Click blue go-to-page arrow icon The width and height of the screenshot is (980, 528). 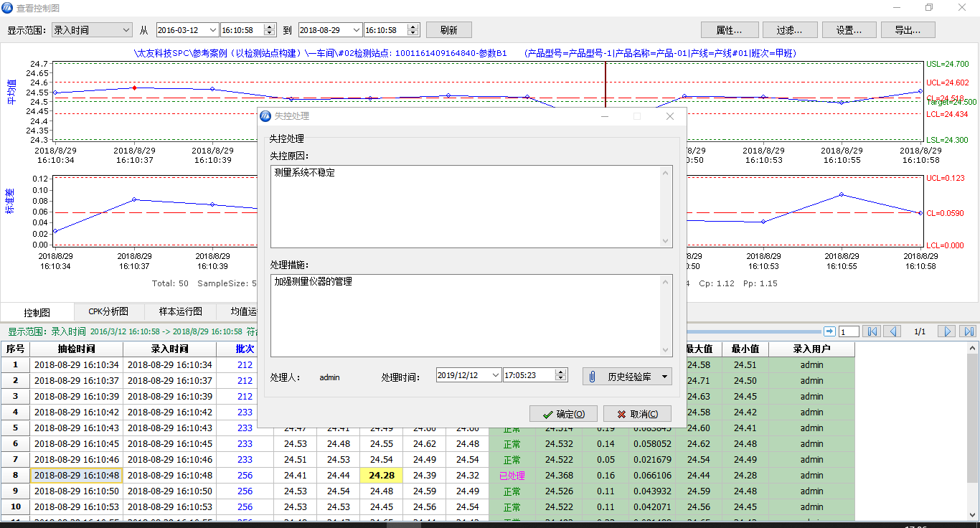pyautogui.click(x=830, y=331)
